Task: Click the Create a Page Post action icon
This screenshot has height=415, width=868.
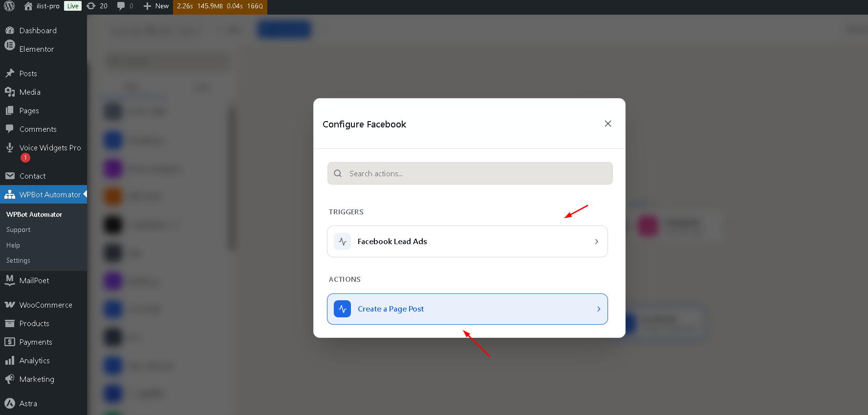Action: point(342,309)
